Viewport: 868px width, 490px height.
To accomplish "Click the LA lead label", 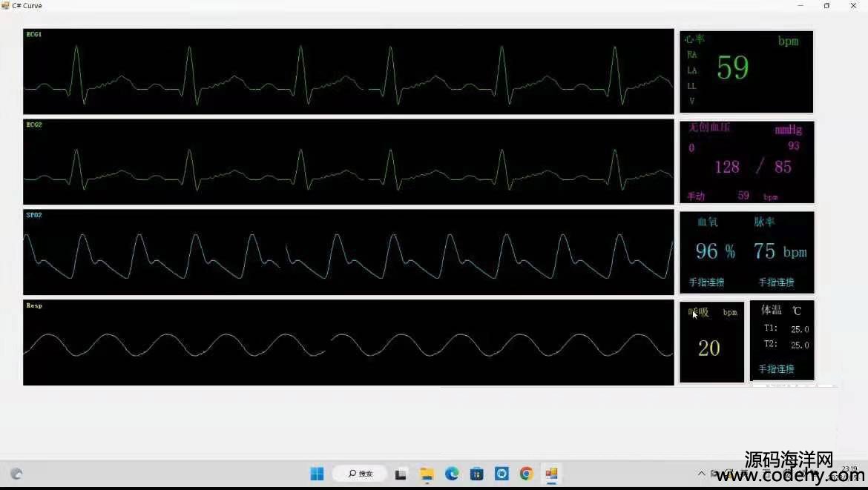I will [x=692, y=70].
